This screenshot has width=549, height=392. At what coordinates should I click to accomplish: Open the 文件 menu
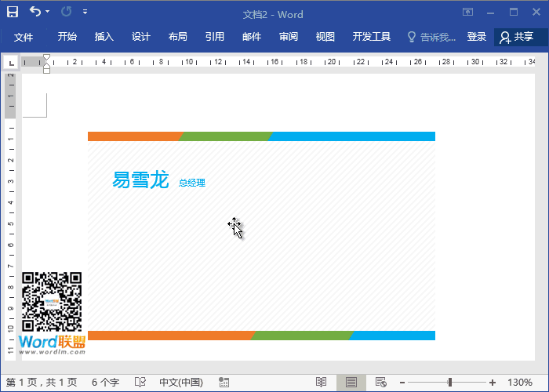click(24, 37)
